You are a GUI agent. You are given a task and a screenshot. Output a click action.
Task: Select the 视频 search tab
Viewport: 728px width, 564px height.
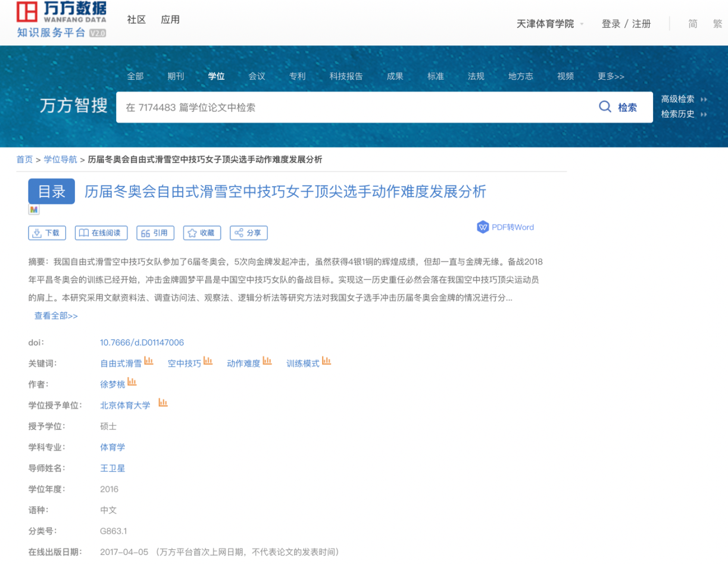(x=565, y=76)
